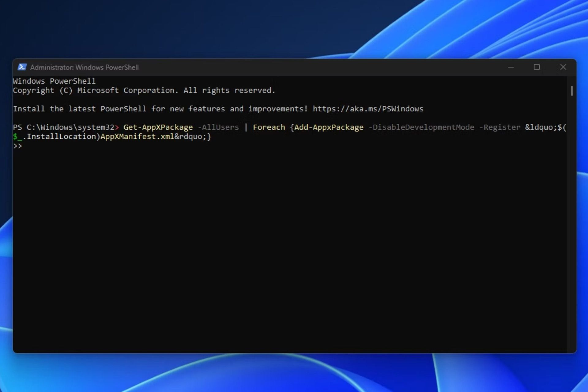Click the 'AppXManifest.xml' text
The width and height of the screenshot is (588, 392).
[137, 137]
